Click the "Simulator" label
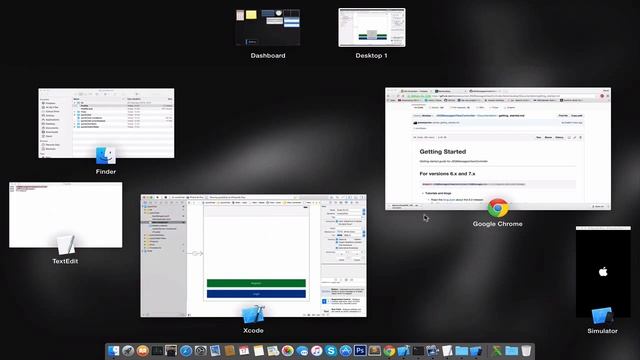Viewport: 640px width, 360px height. [602, 331]
